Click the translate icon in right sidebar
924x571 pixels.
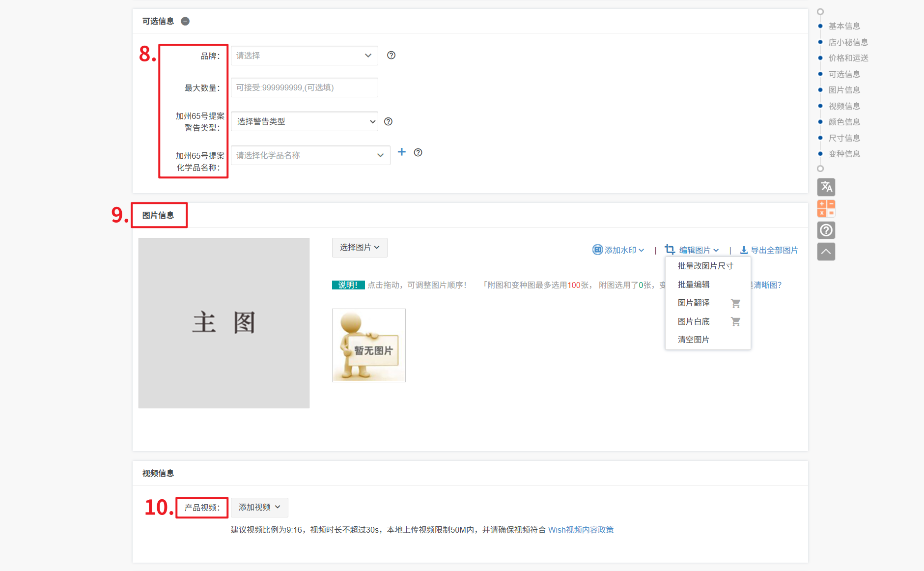coord(826,187)
